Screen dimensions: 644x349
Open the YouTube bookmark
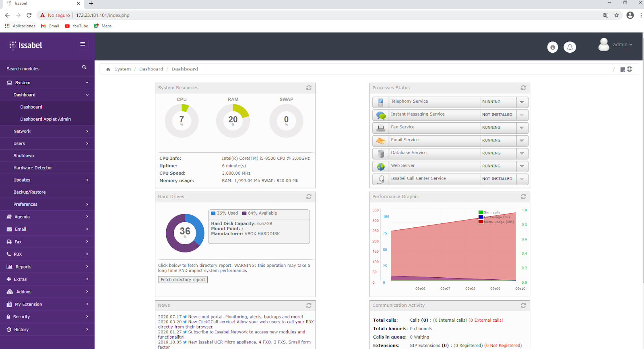coord(76,26)
